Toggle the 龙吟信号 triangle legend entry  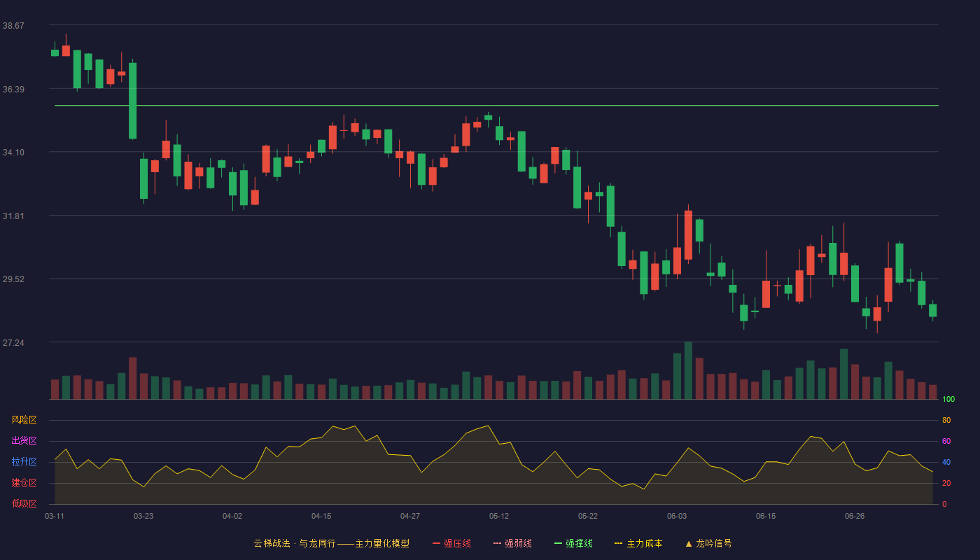pos(708,543)
